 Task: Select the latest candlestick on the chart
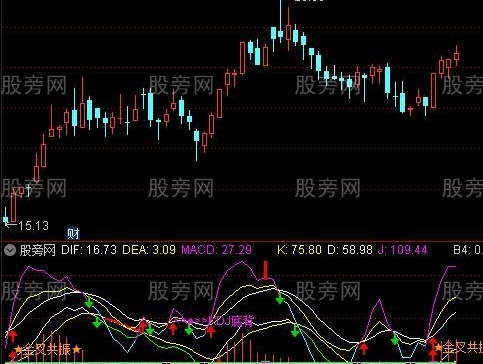coord(456,55)
